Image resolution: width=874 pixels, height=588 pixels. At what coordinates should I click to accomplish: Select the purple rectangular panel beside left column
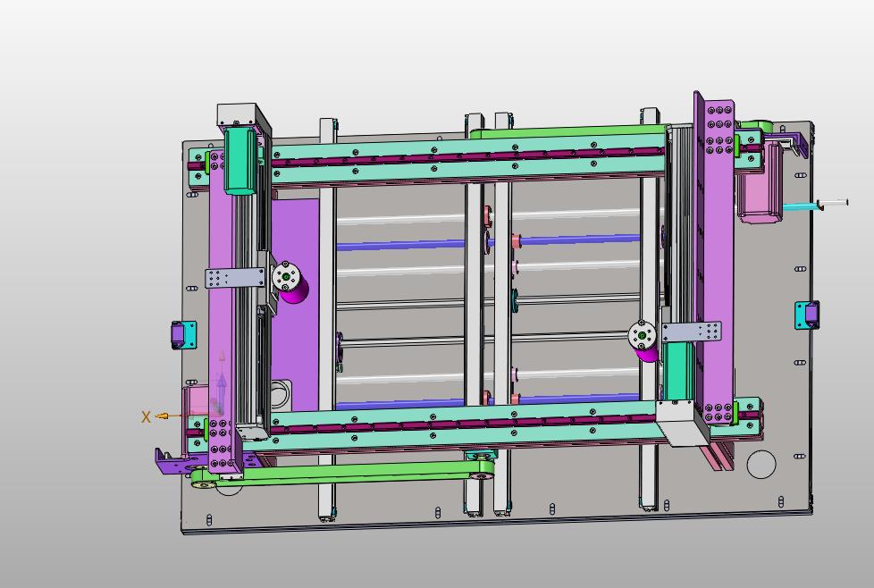click(295, 307)
